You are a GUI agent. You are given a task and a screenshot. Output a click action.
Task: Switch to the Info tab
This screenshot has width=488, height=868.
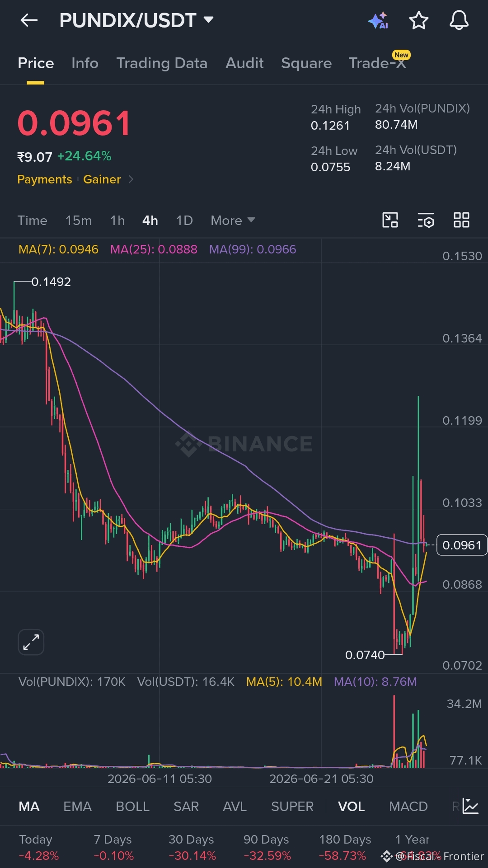[x=85, y=63]
